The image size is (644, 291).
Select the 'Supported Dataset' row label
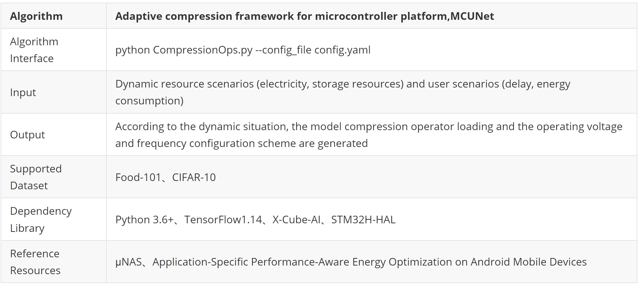36,177
